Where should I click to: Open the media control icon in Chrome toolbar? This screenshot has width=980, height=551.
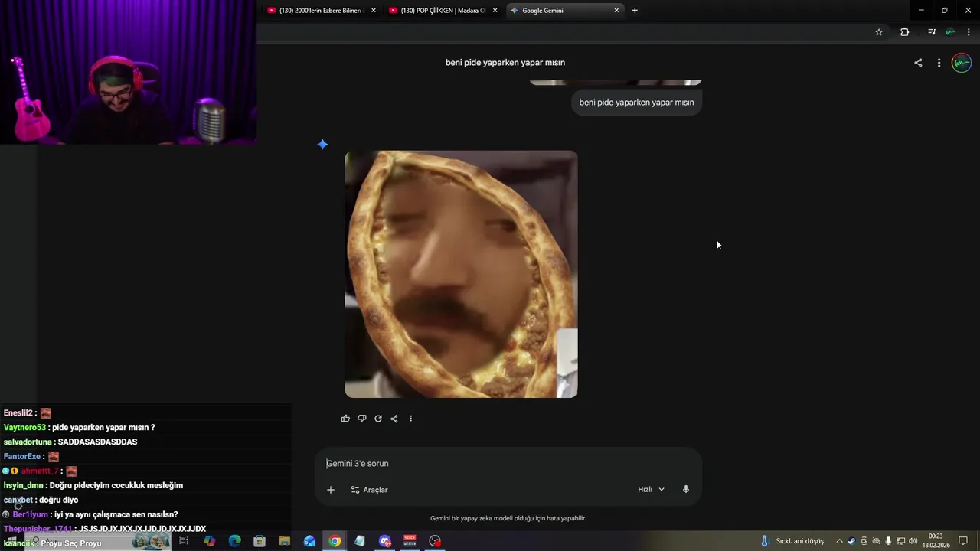932,32
